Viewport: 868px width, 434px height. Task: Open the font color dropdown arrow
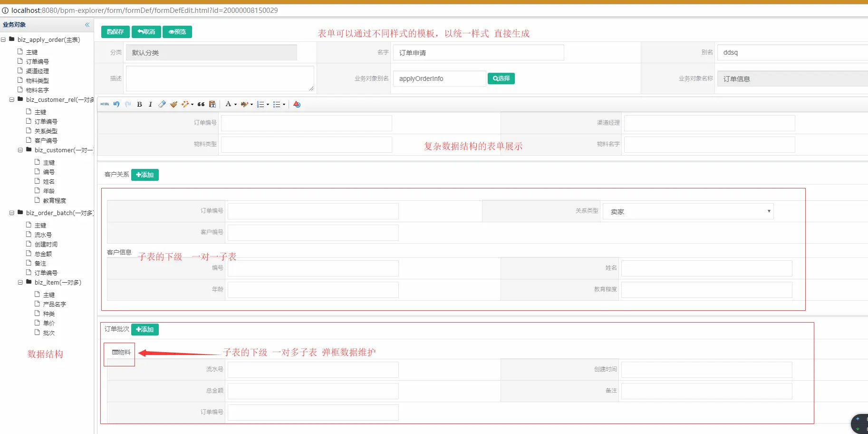point(235,104)
